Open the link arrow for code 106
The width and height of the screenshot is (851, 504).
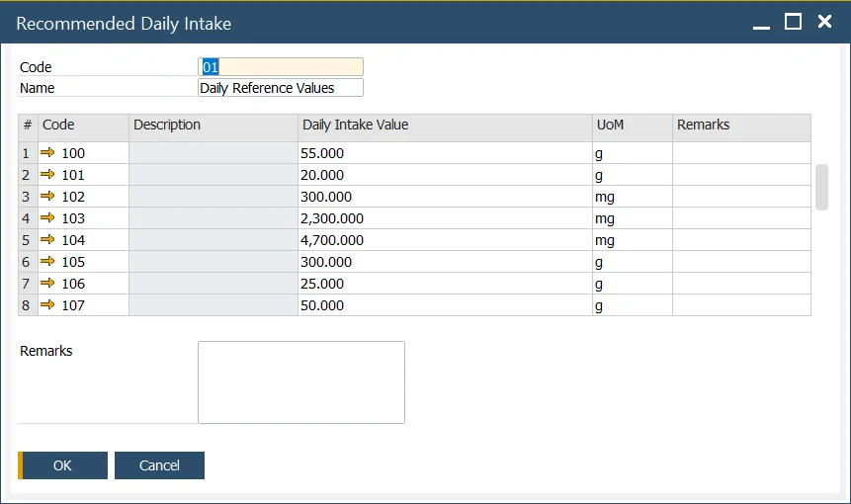coord(48,284)
